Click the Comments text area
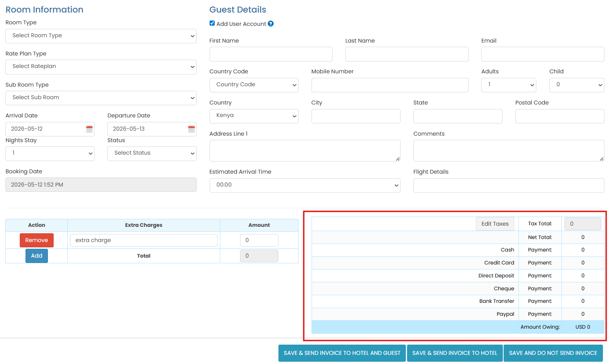609x364 pixels. pos(509,150)
